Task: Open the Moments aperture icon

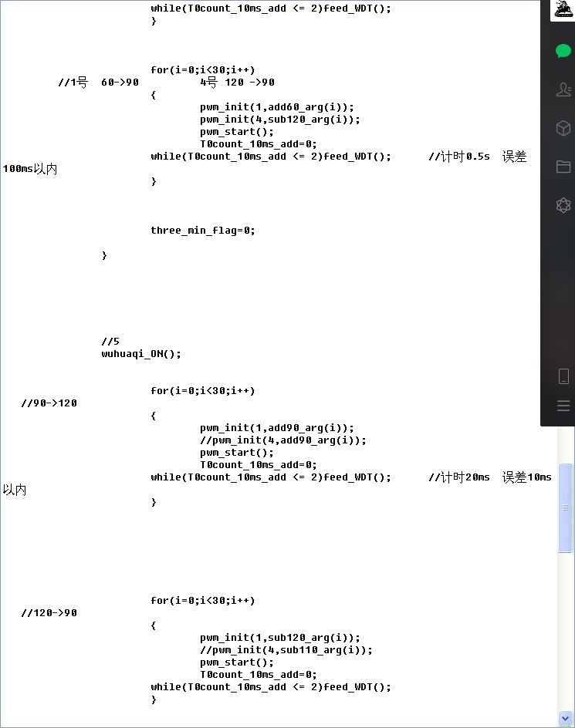Action: coord(563,205)
